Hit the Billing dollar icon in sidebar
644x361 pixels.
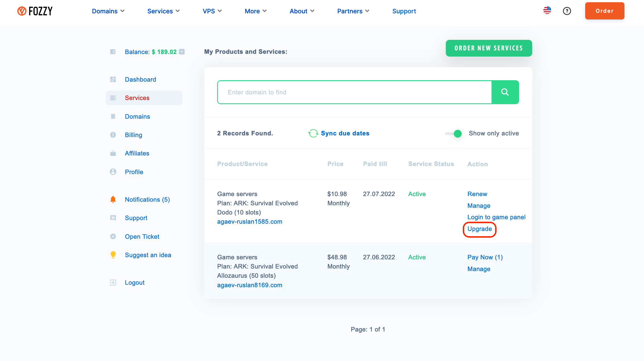click(x=113, y=135)
